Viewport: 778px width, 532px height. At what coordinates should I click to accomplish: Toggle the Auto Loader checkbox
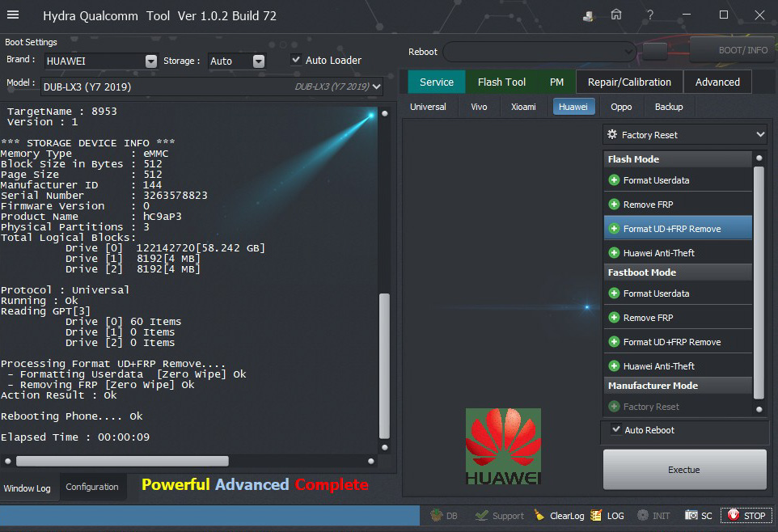click(296, 60)
